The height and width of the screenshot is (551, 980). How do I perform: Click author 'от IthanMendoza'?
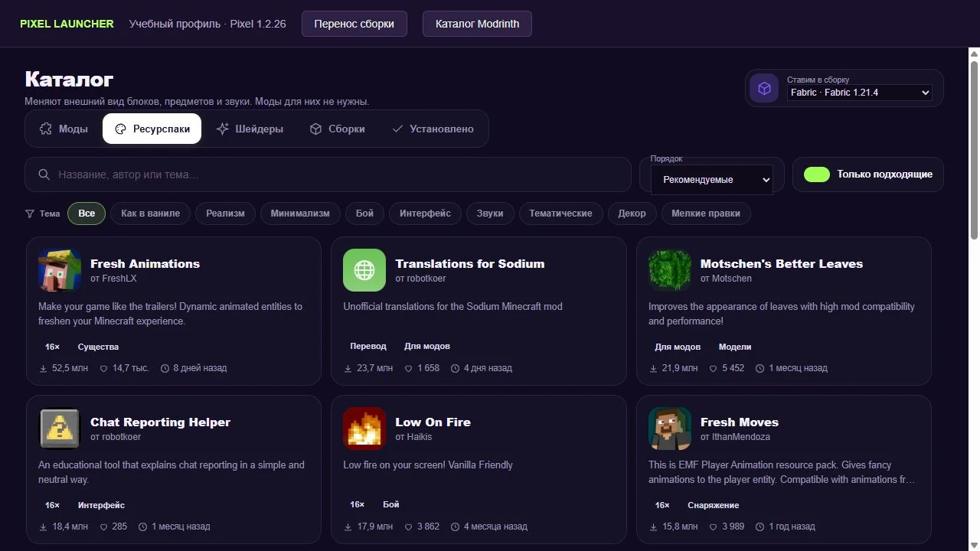click(735, 437)
